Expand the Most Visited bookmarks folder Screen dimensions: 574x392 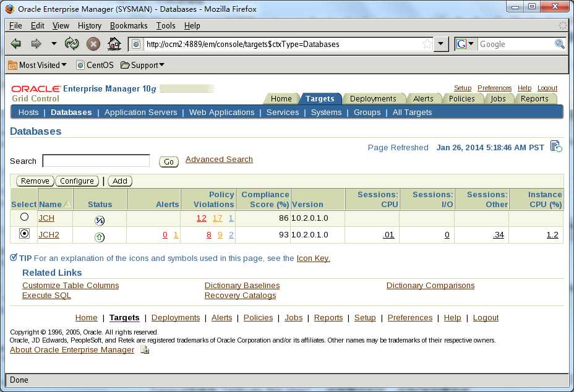tap(38, 65)
